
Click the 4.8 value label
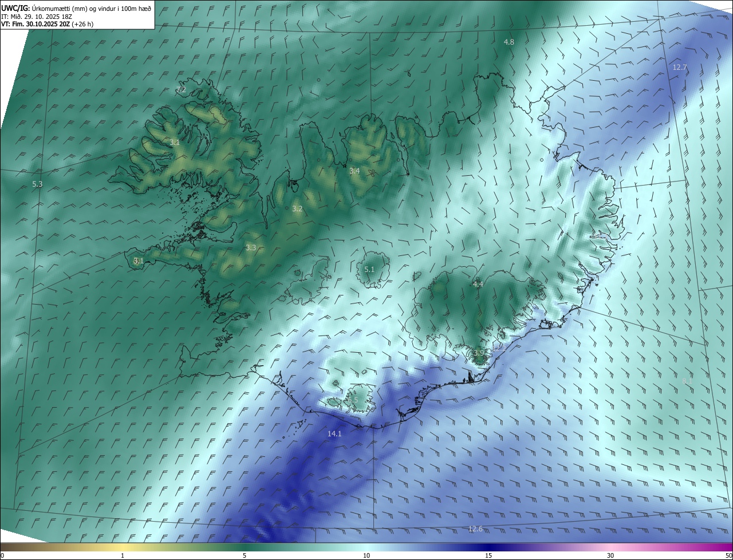509,42
